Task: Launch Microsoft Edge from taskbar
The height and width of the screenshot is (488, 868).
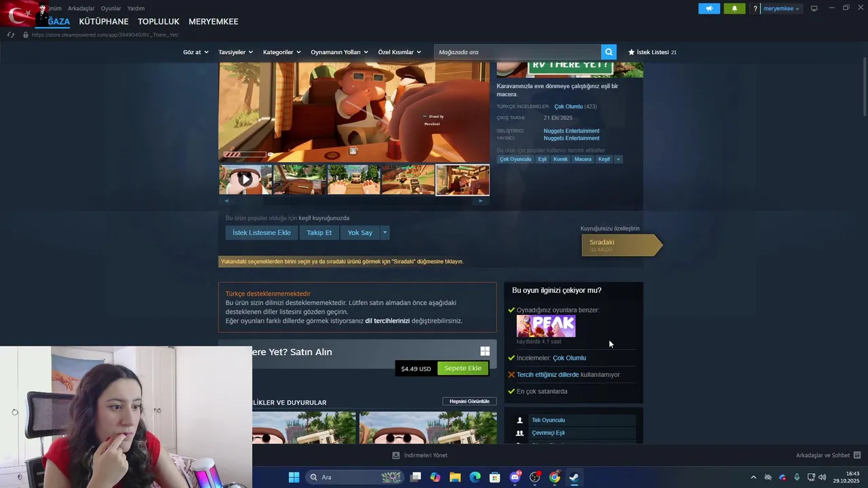Action: pos(475,477)
